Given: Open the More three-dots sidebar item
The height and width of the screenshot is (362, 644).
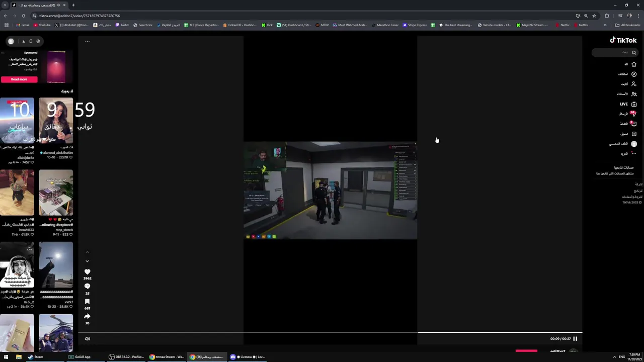Looking at the screenshot, I should click(x=634, y=153).
